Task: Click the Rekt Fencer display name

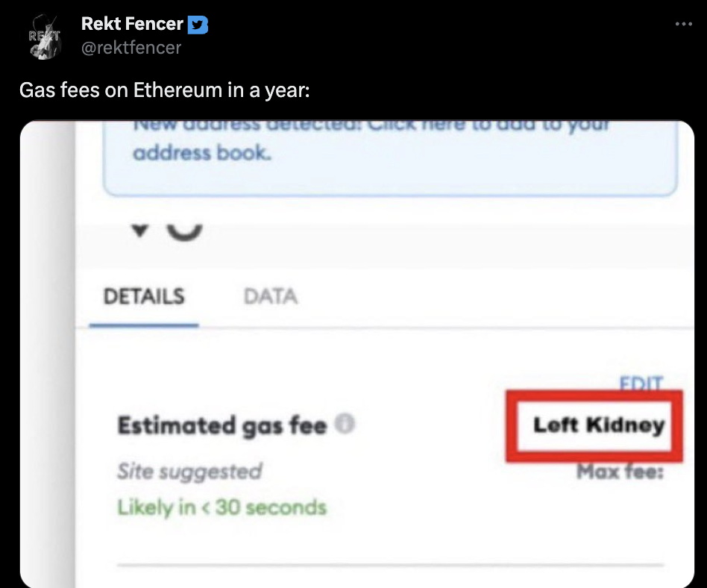Action: [x=132, y=25]
